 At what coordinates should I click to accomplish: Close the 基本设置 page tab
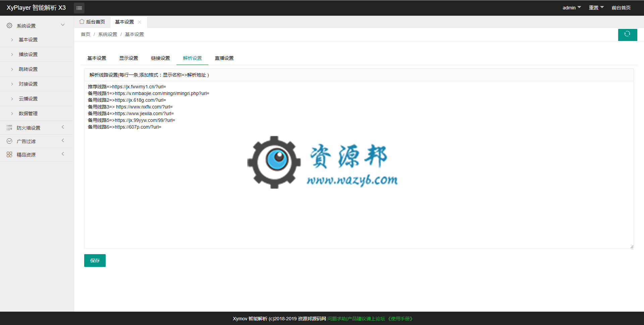coord(140,22)
